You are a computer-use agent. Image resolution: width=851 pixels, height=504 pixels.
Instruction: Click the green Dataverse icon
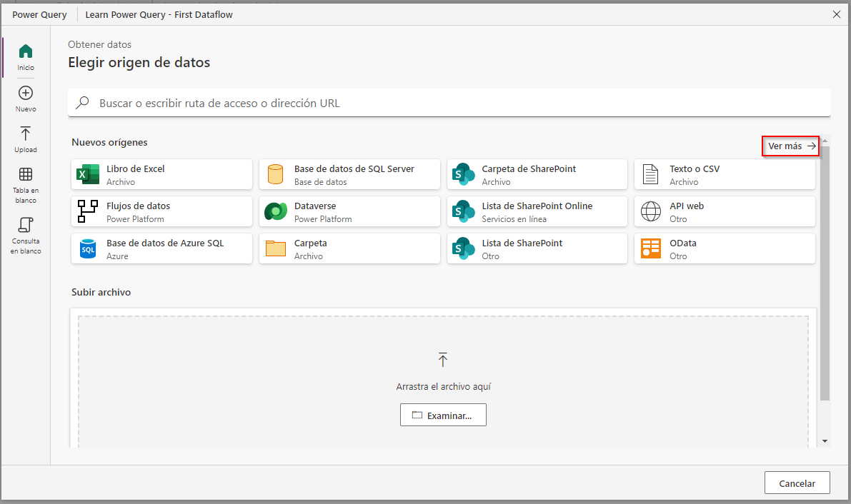tap(276, 211)
